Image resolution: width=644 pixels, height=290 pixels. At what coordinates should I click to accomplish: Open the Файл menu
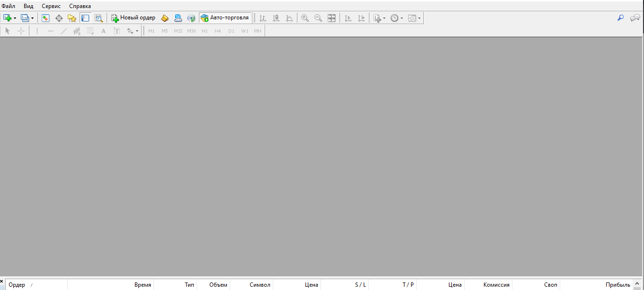point(8,6)
